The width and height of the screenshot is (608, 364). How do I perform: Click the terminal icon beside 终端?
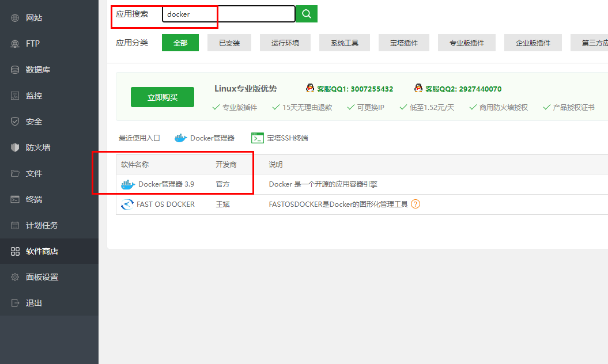(15, 199)
